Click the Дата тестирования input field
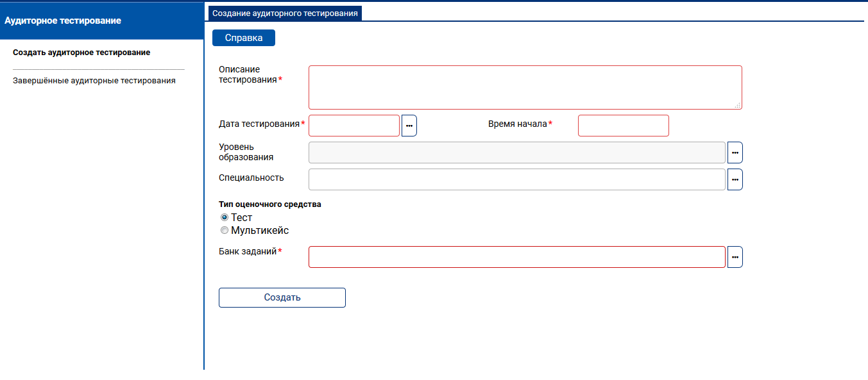 [x=354, y=126]
